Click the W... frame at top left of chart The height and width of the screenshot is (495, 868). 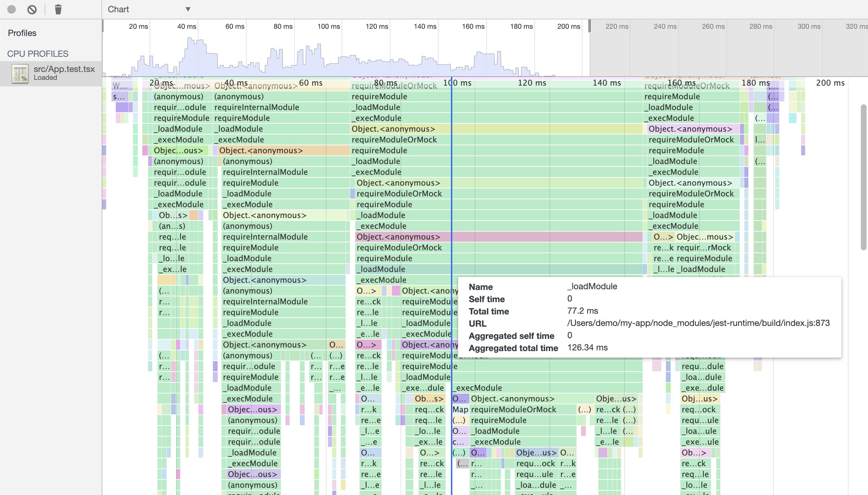(x=122, y=86)
